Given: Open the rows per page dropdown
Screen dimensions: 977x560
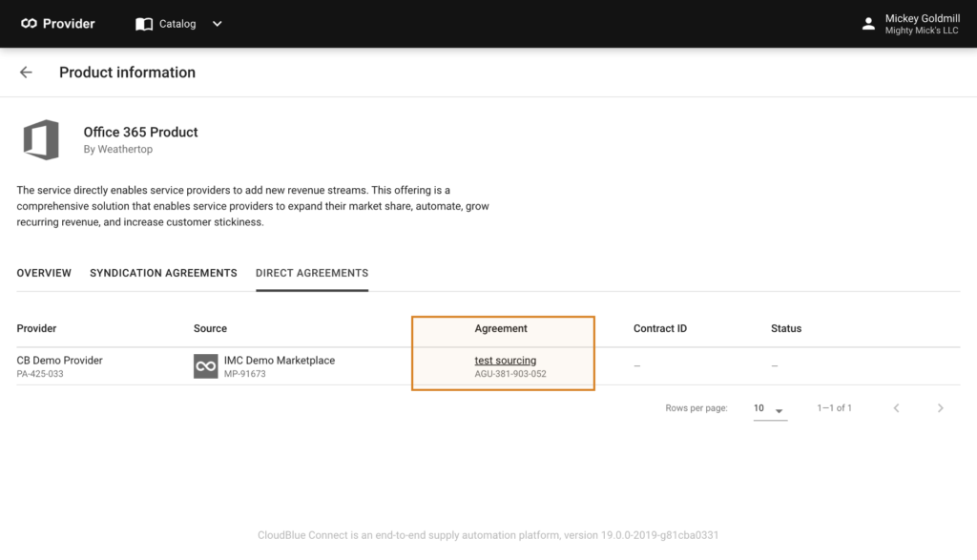Looking at the screenshot, I should (x=770, y=408).
